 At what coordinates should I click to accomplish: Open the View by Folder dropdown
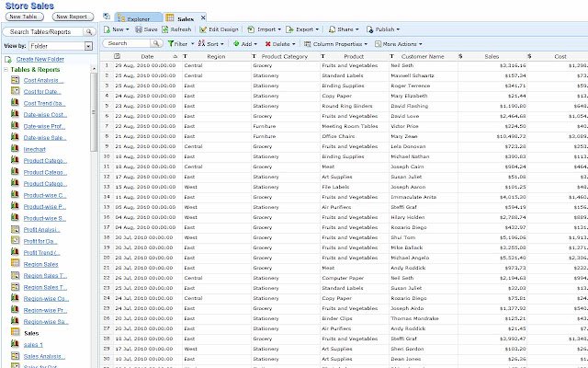[88, 46]
